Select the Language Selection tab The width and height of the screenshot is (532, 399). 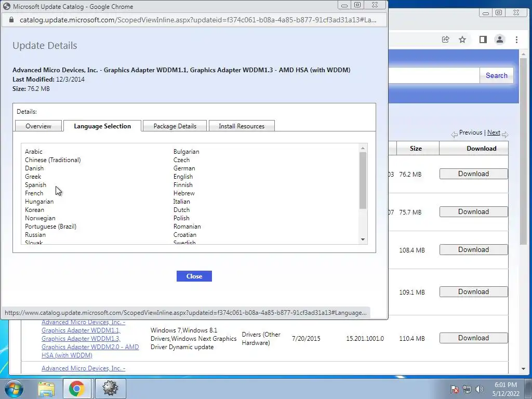coord(102,126)
